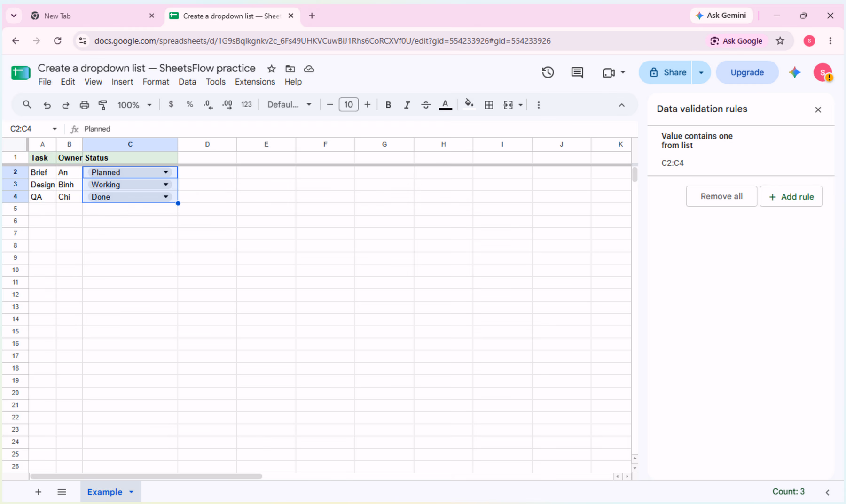The width and height of the screenshot is (846, 504).
Task: Open the font family dropdown
Action: point(289,105)
